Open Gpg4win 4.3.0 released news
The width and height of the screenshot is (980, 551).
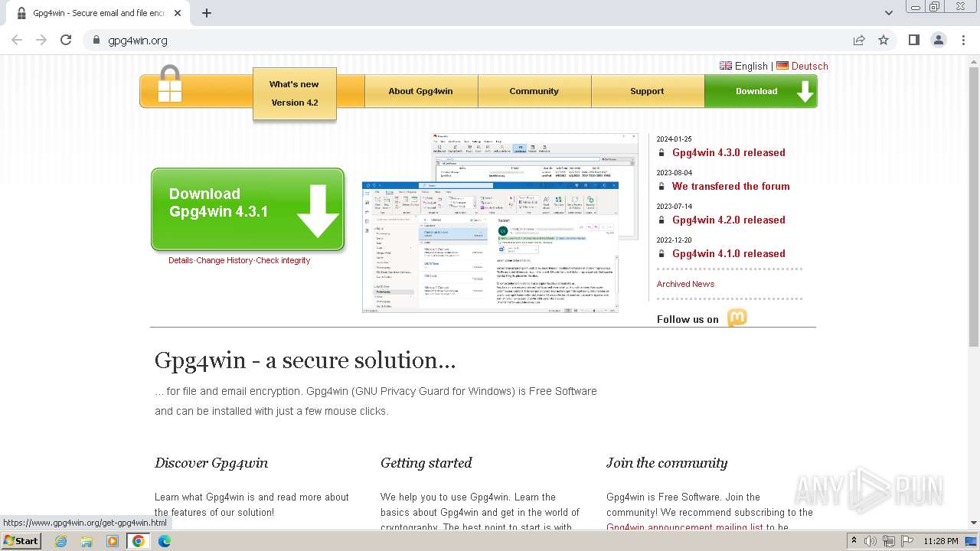point(729,152)
